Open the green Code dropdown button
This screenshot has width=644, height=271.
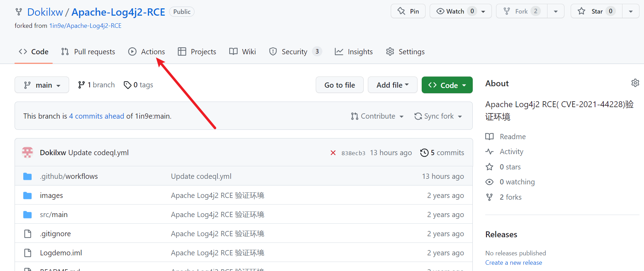click(x=447, y=85)
